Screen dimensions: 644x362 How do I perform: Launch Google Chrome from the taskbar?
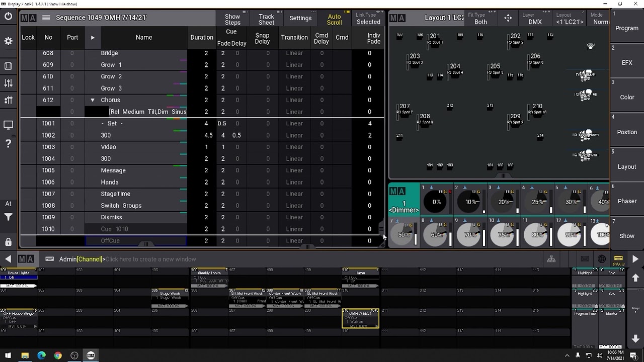(58, 355)
